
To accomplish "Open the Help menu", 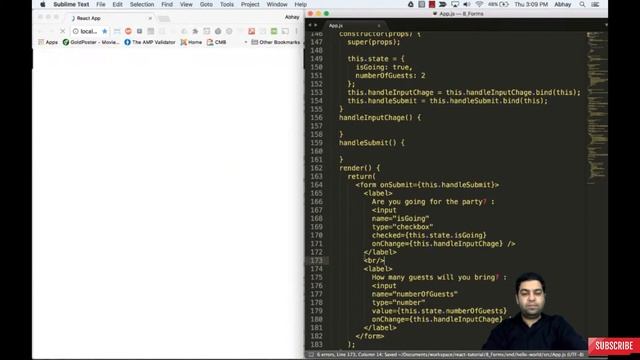I will coord(300,4).
